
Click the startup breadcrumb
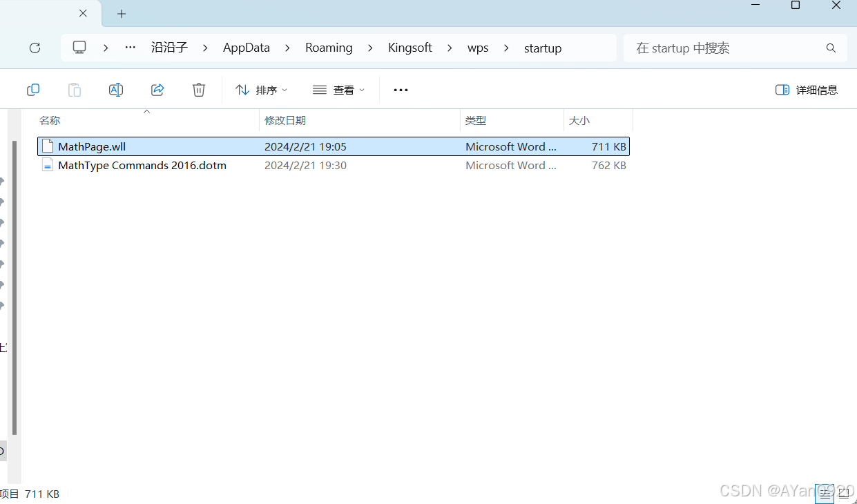pyautogui.click(x=543, y=48)
